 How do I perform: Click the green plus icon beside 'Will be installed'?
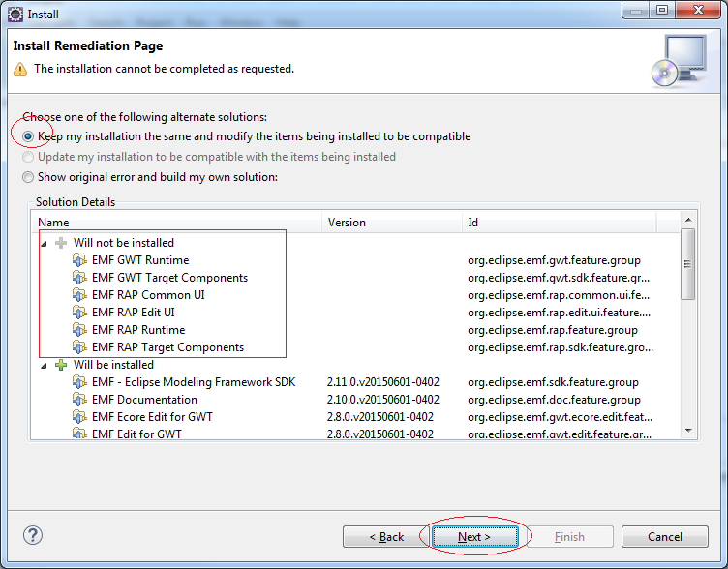[61, 365]
